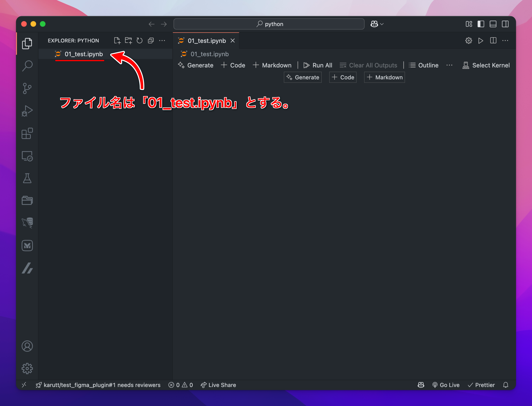The height and width of the screenshot is (406, 532).
Task: Refresh the Explorer file list
Action: point(139,41)
